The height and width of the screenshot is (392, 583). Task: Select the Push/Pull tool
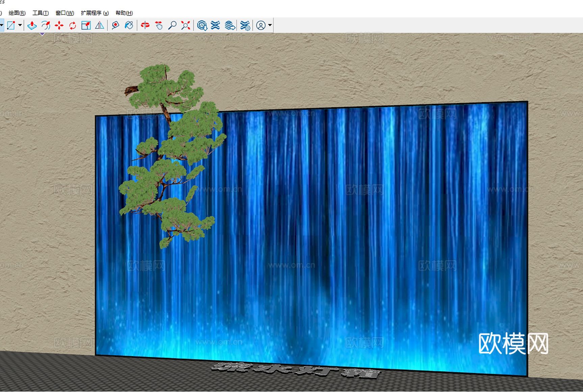[32, 25]
